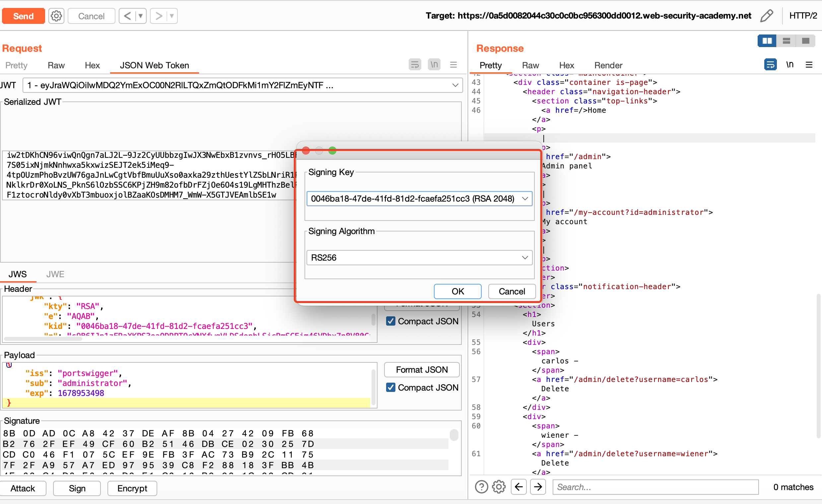Open search settings gear in response
Viewport: 822px width, 504px height.
coord(498,487)
